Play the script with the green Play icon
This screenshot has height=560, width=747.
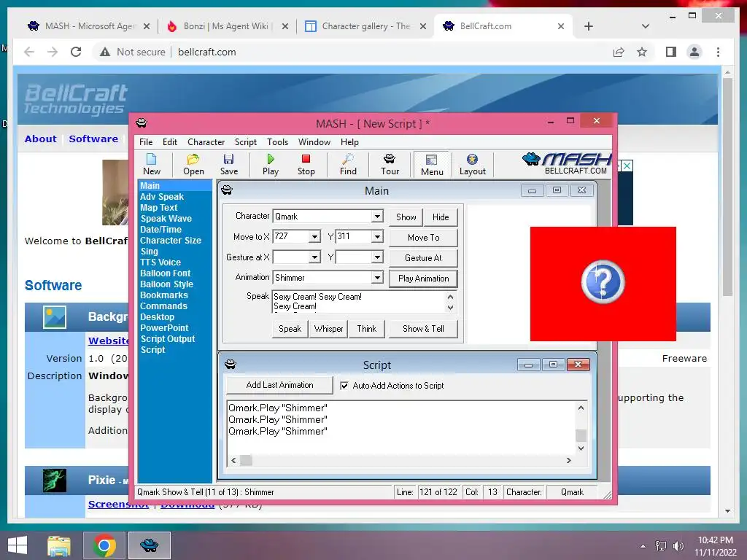(271, 164)
